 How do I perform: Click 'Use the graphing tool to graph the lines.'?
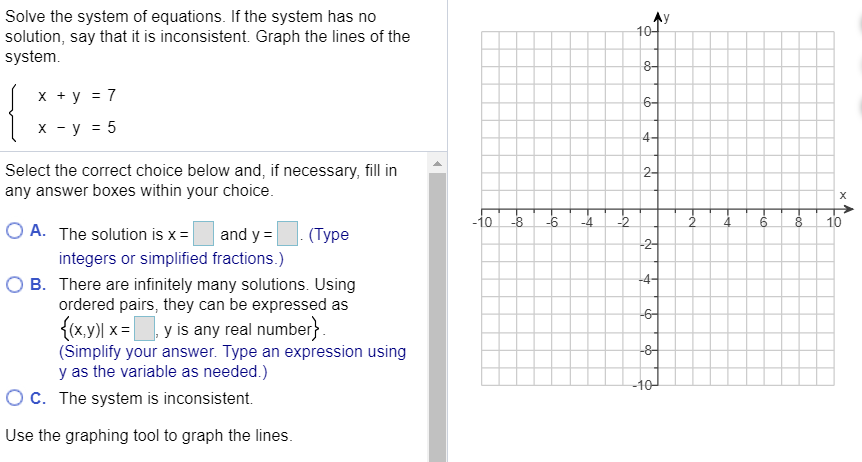pos(149,436)
